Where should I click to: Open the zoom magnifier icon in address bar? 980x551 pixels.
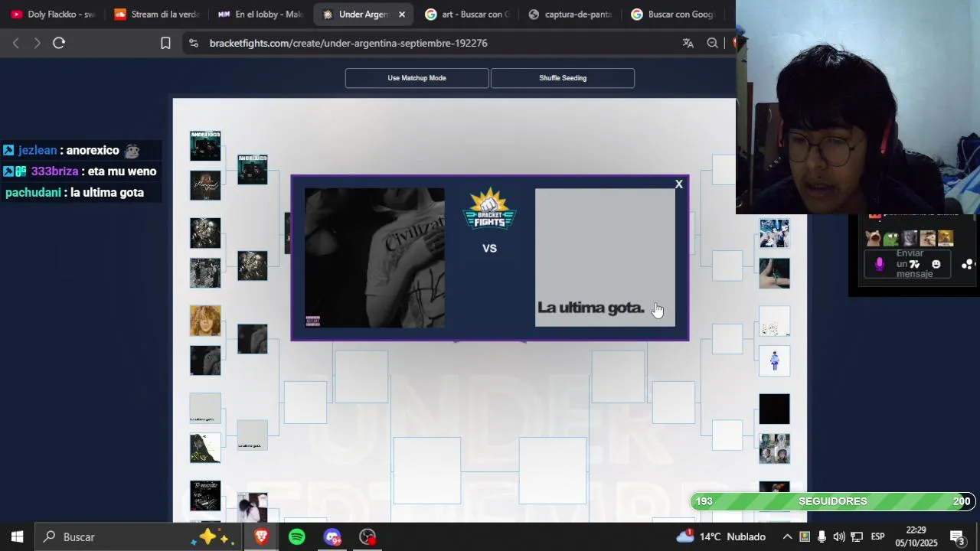click(713, 44)
